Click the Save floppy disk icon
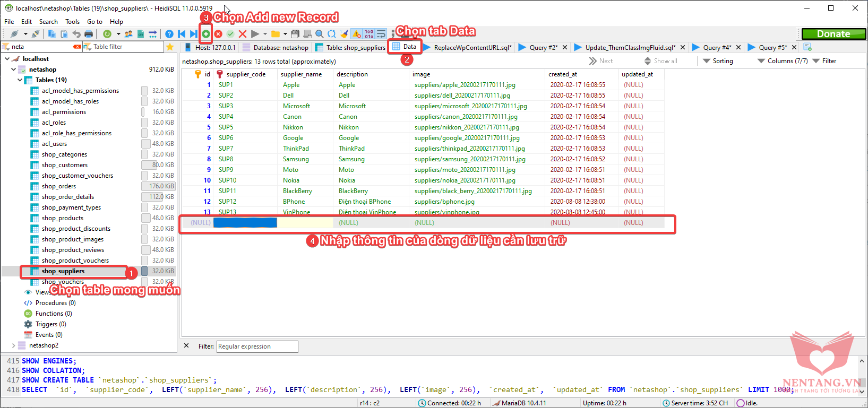 click(295, 34)
